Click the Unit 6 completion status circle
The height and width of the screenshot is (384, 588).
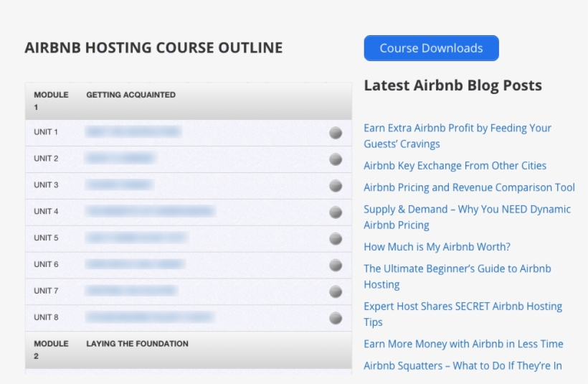(x=336, y=265)
